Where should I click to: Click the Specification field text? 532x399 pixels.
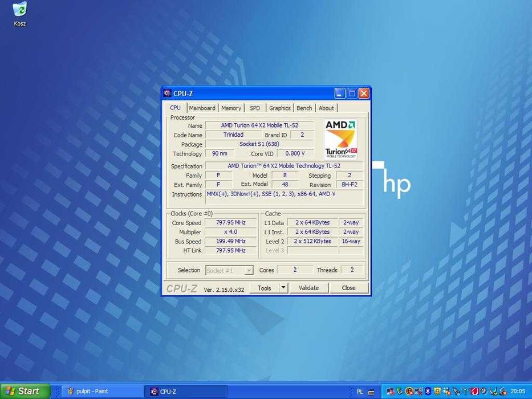[284, 166]
